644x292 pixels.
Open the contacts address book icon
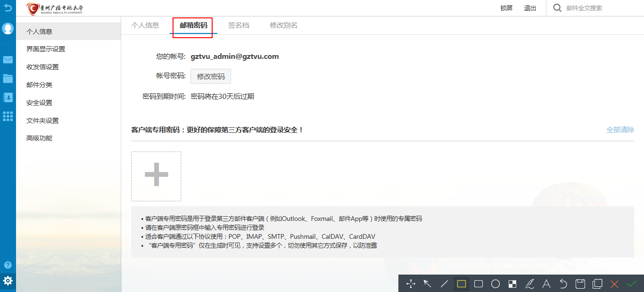(x=8, y=97)
